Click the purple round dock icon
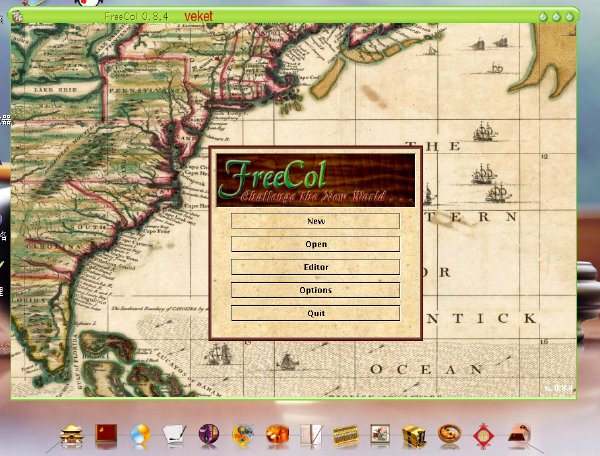 (x=209, y=434)
